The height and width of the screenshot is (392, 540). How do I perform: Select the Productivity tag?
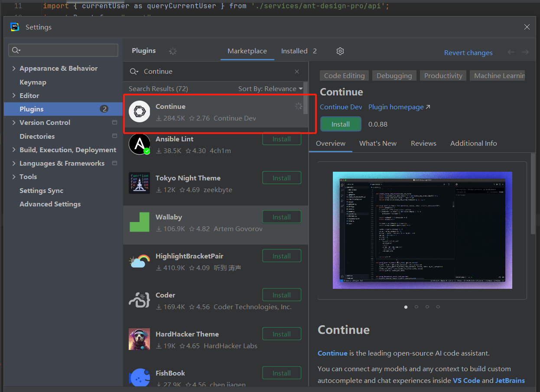[443, 76]
